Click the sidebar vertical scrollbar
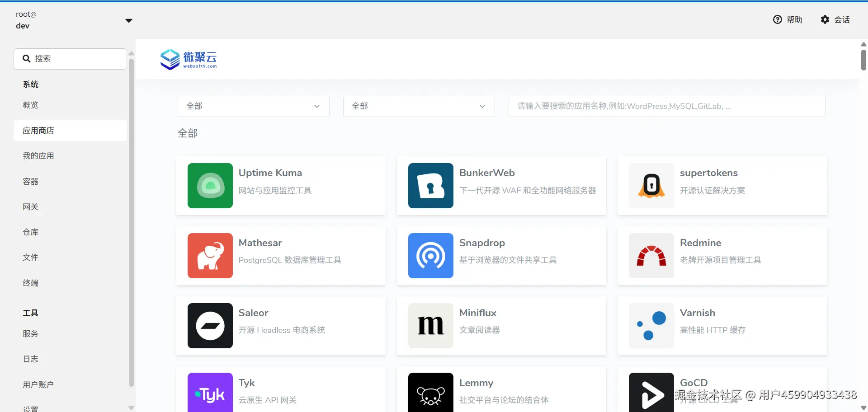This screenshot has width=868, height=412. pyautogui.click(x=132, y=223)
